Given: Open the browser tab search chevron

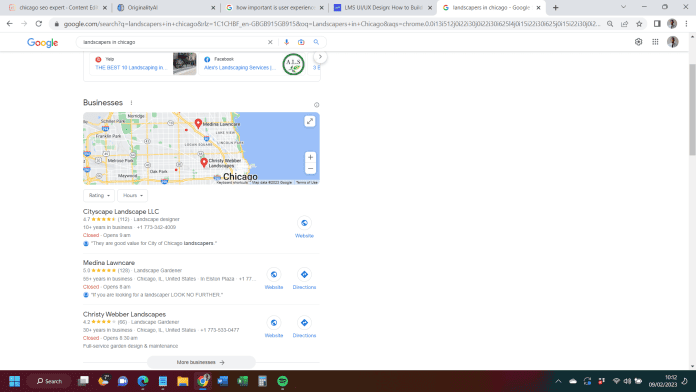Looking at the screenshot, I should click(x=623, y=7).
